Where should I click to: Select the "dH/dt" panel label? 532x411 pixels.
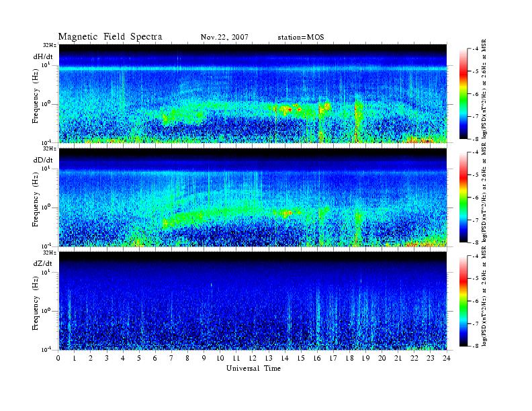pyautogui.click(x=43, y=56)
